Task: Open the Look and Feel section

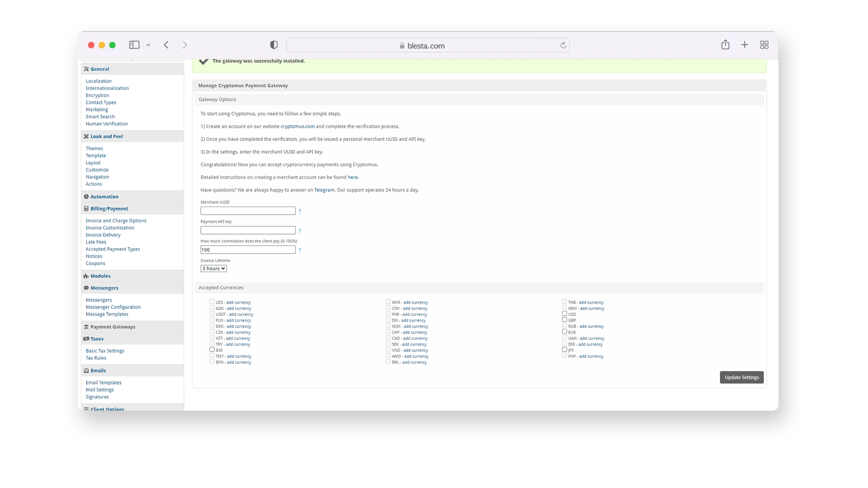Action: (107, 136)
